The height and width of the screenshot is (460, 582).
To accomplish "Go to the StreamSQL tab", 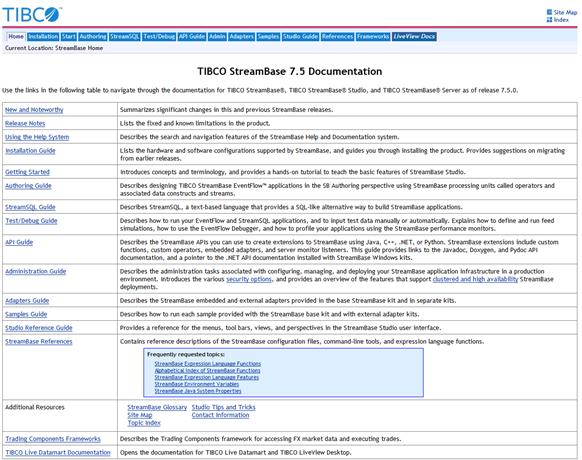I will [x=125, y=36].
